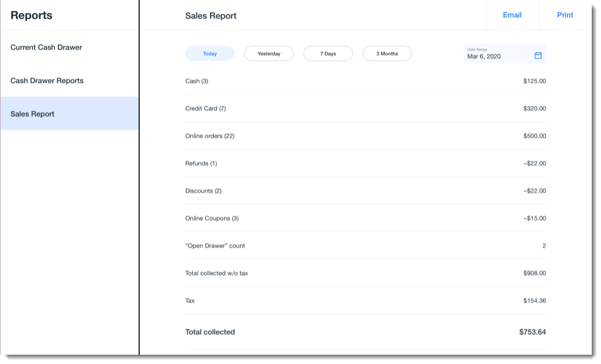The height and width of the screenshot is (364, 601).
Task: Click the Online orders (22) row
Action: [365, 136]
